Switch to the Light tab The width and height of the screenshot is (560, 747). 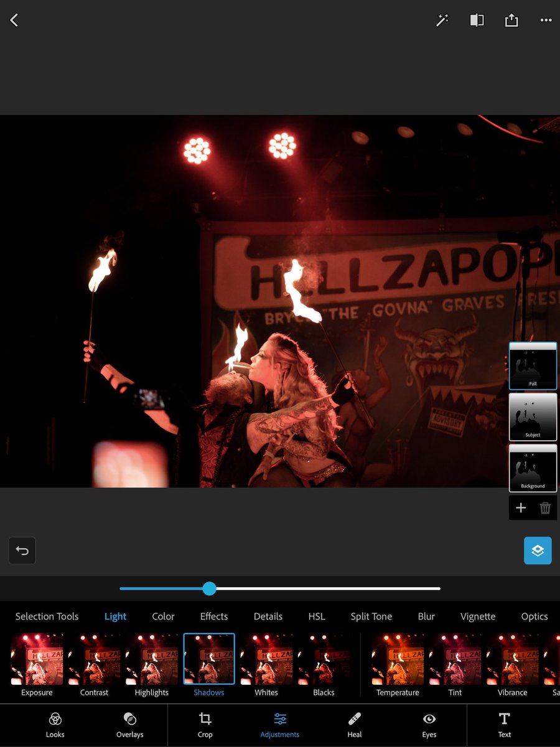115,616
